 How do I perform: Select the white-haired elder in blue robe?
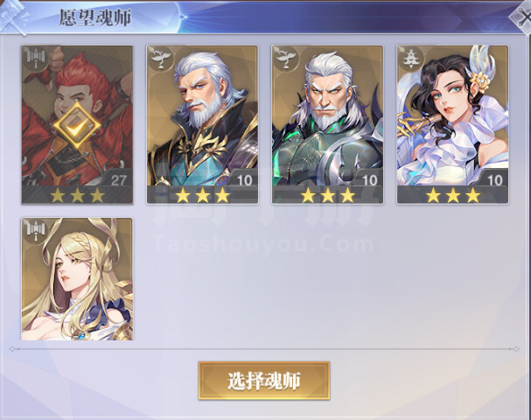coord(202,124)
